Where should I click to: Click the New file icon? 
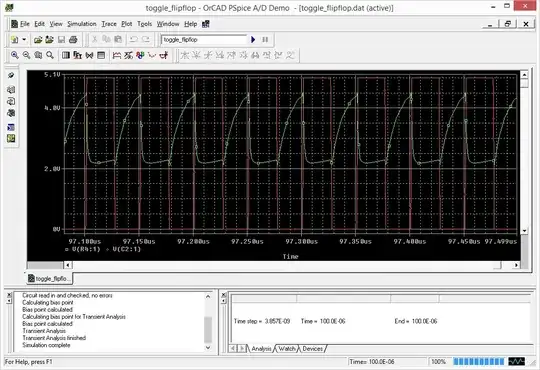tap(15, 40)
